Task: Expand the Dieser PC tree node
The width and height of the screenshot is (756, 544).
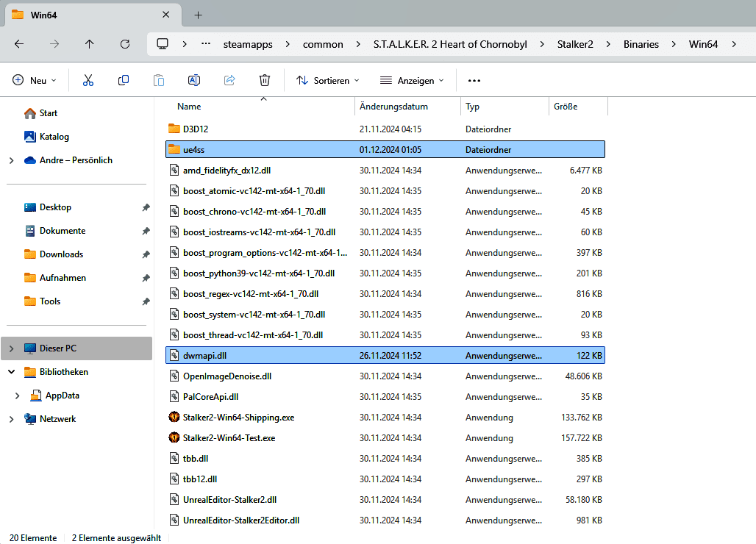Action: [12, 348]
